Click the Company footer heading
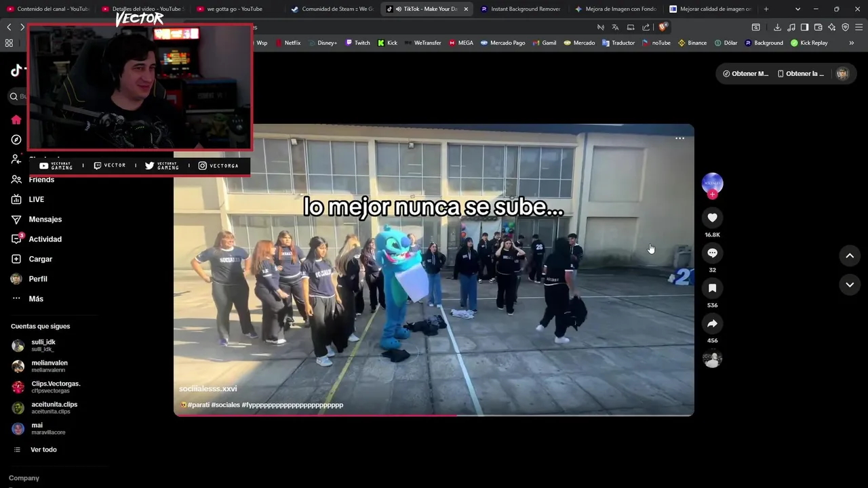The height and width of the screenshot is (488, 868). tap(24, 478)
